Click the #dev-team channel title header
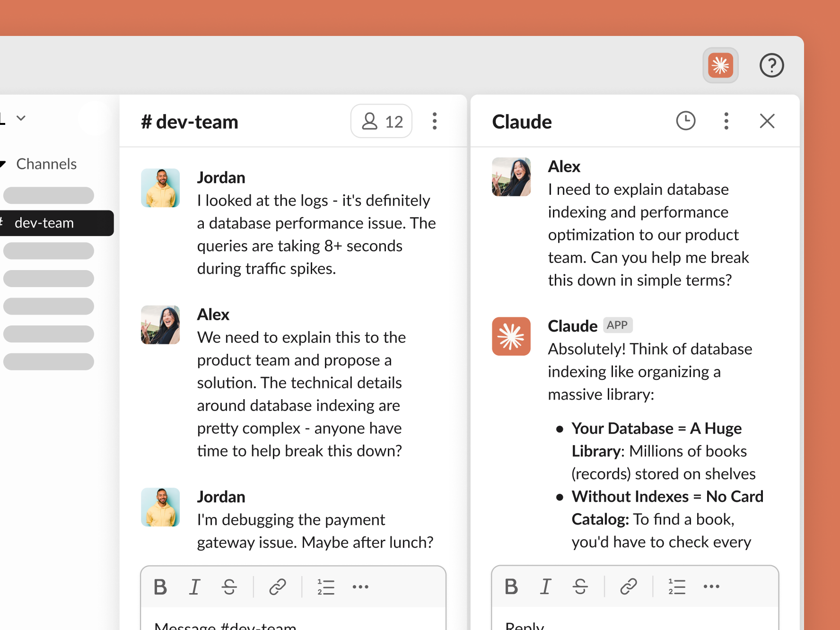The width and height of the screenshot is (840, 630). pyautogui.click(x=190, y=122)
